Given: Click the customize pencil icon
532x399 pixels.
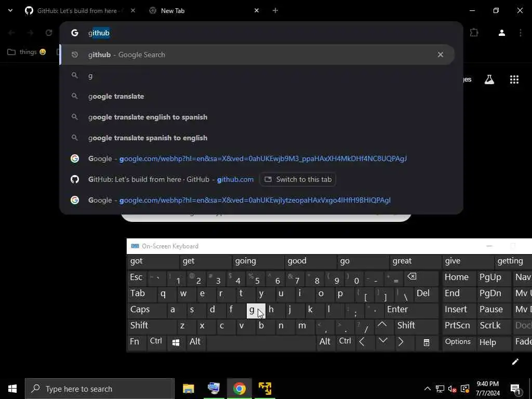Looking at the screenshot, I should pyautogui.click(x=515, y=362).
